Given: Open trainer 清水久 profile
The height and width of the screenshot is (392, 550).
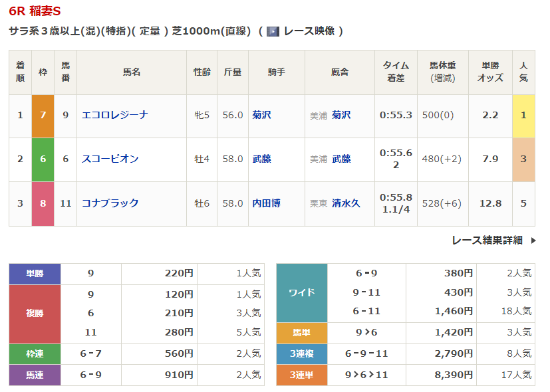Looking at the screenshot, I should point(346,203).
